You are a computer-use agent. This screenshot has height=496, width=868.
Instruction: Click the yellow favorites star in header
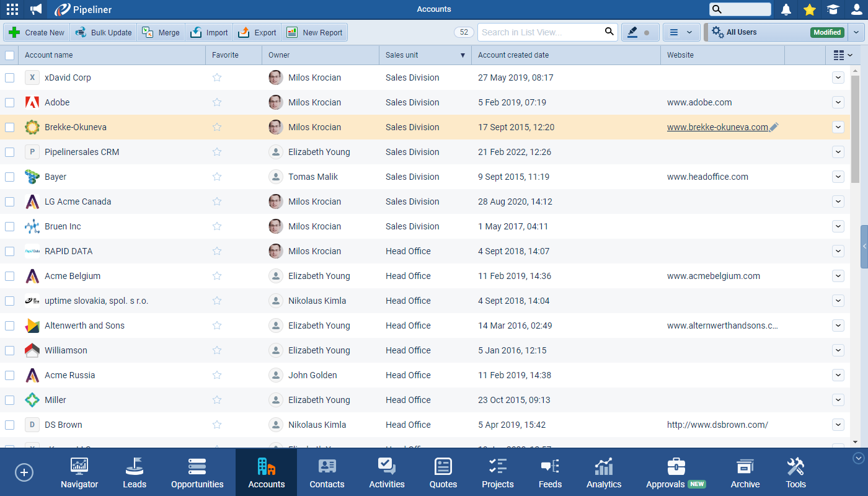[x=809, y=9]
